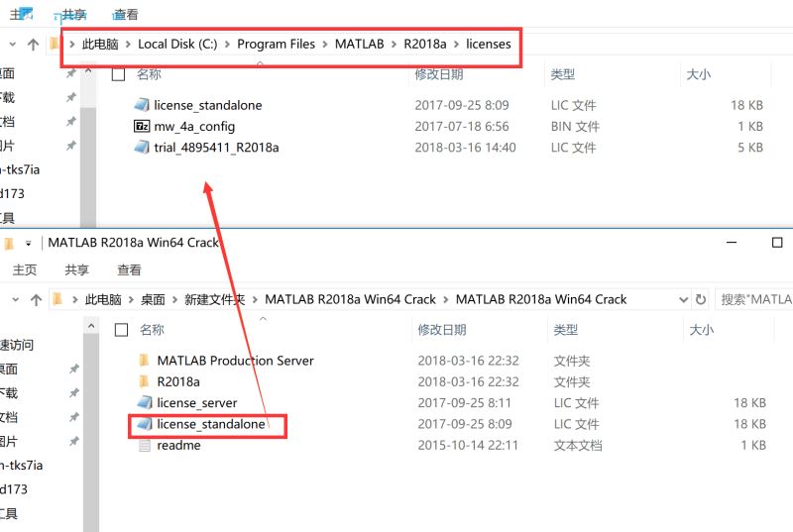The width and height of the screenshot is (793, 532).
Task: Expand chevron after MATLAB in licenses breadcrumb
Action: pyautogui.click(x=394, y=45)
